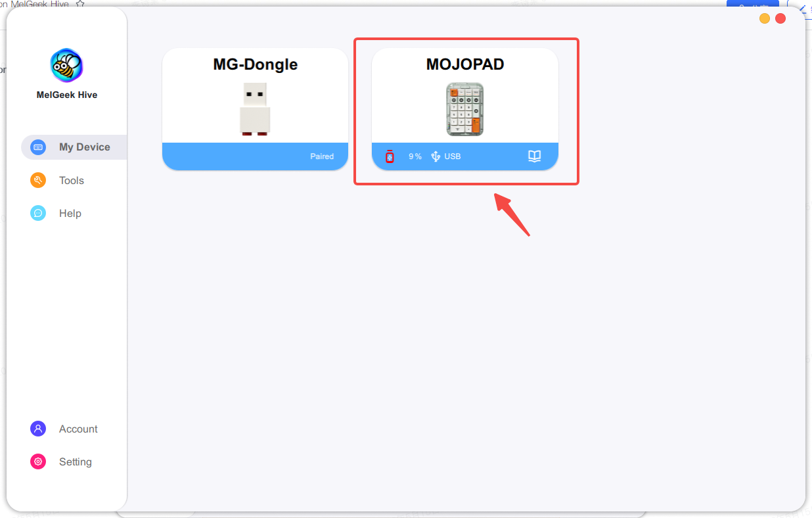
Task: Click the star icon beside page title
Action: point(80,4)
